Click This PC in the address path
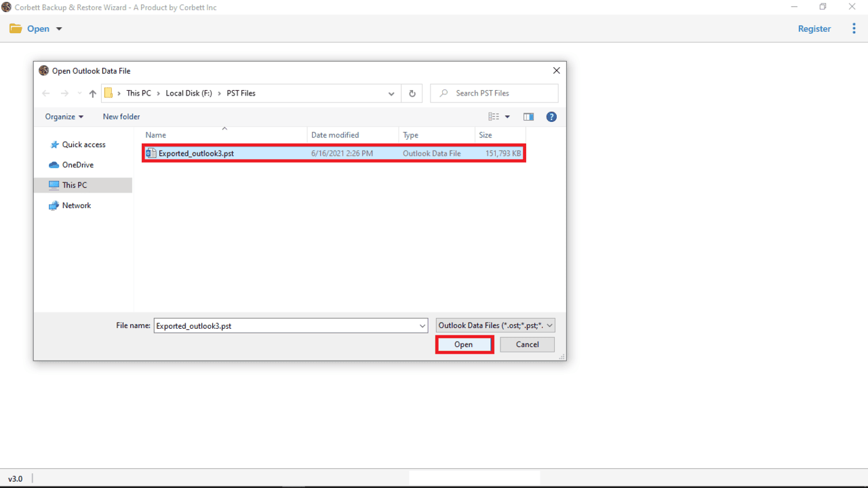The image size is (868, 488). 138,94
